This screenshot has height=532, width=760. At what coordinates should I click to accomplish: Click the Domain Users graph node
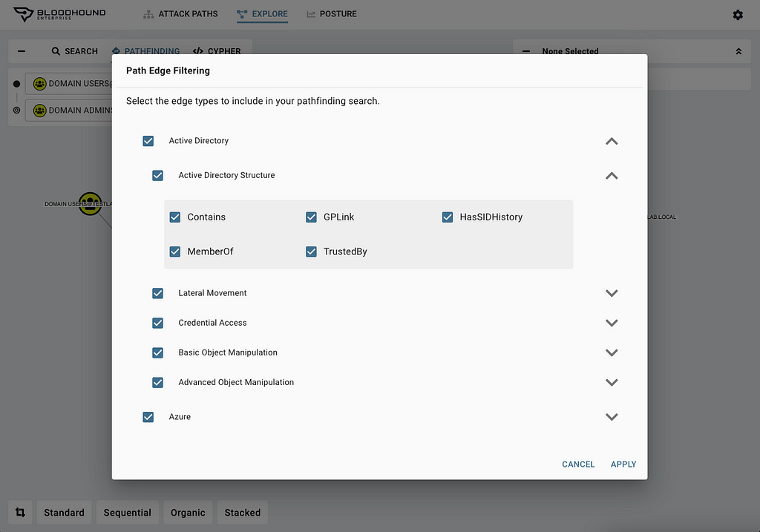tap(90, 203)
